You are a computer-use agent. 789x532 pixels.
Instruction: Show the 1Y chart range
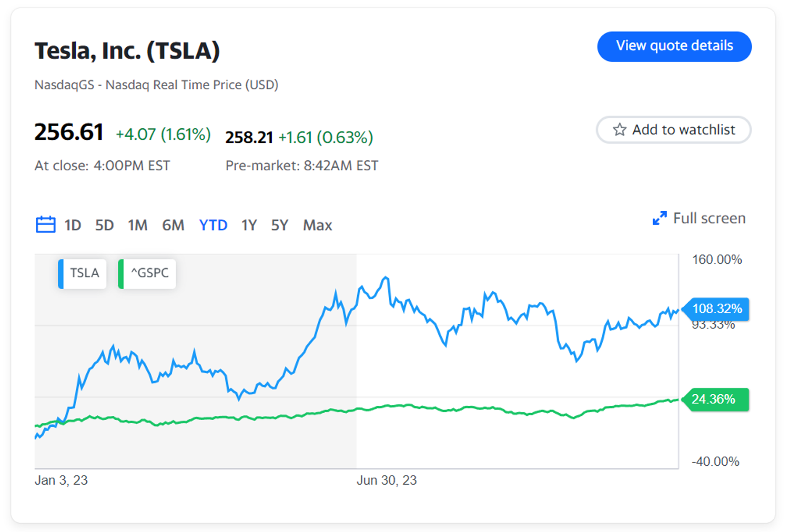tap(249, 225)
